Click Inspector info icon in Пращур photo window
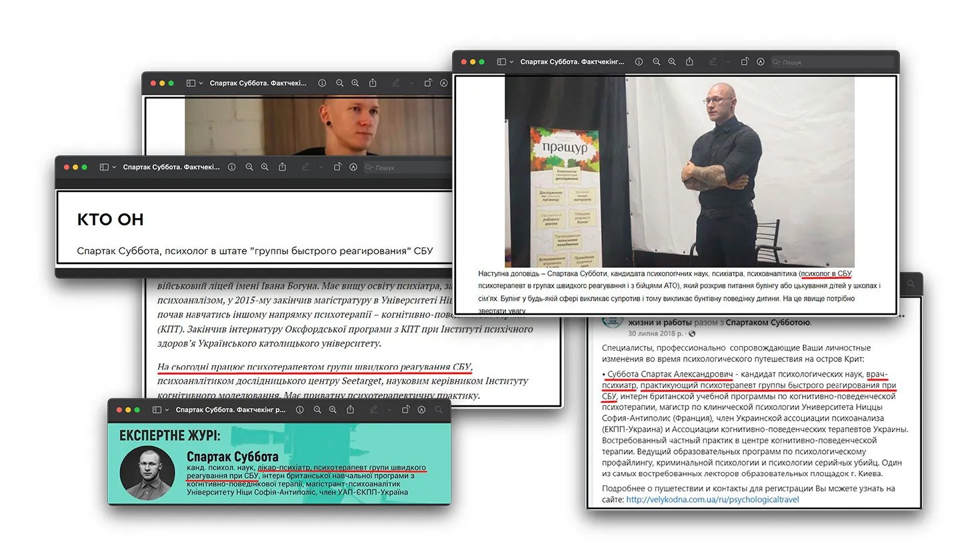The image size is (978, 560). [639, 62]
